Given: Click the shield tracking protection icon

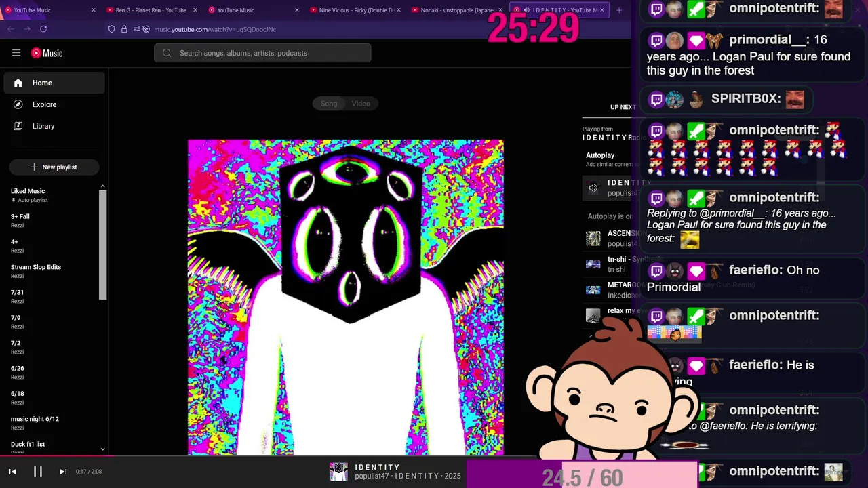Looking at the screenshot, I should [112, 29].
